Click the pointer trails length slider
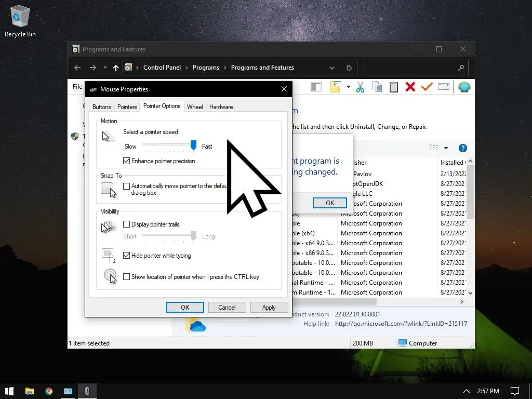 [x=193, y=235]
